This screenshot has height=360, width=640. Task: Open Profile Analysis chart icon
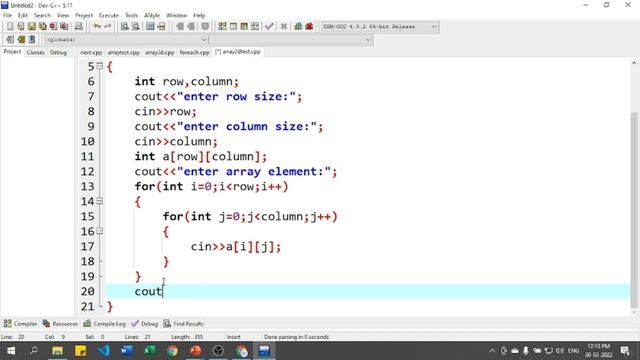[298, 27]
